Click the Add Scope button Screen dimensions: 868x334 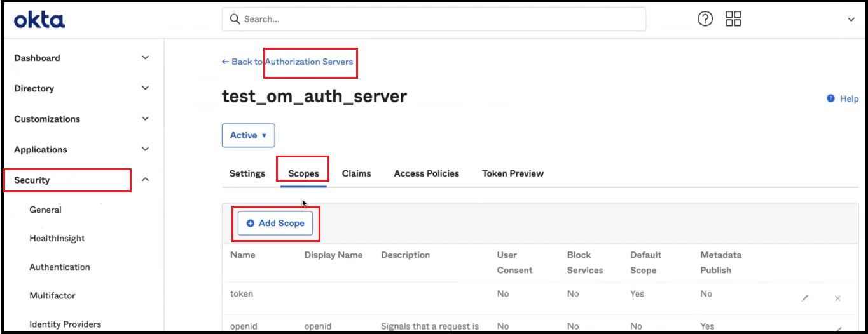point(275,223)
